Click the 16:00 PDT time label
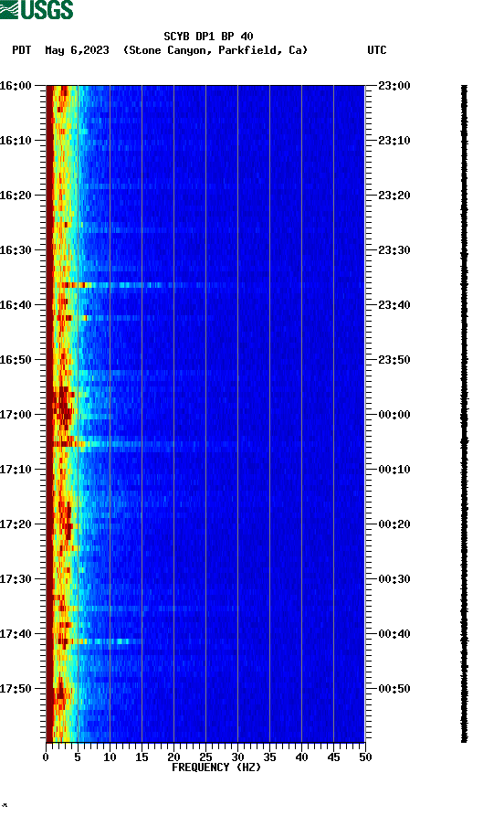This screenshot has width=504, height=815. [x=16, y=86]
